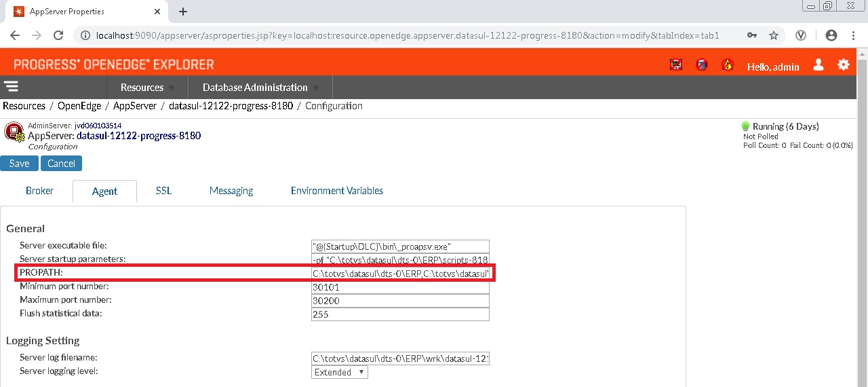Open the settings gear icon

pyautogui.click(x=844, y=64)
